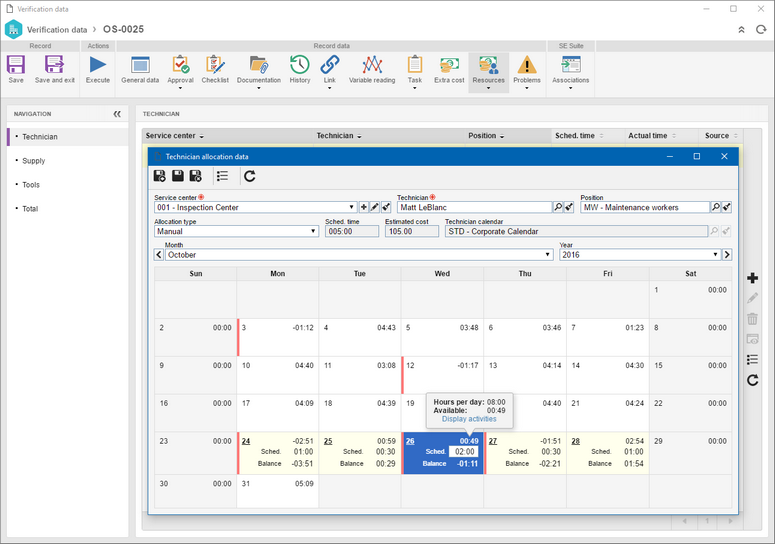Sort by the Position column header
775x544 pixels.
[x=508, y=136]
